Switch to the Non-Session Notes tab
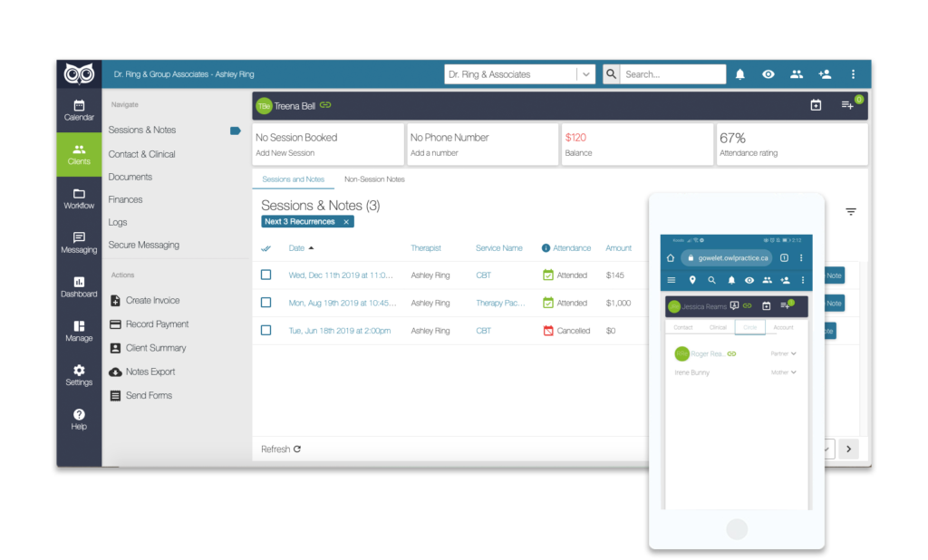Image resolution: width=928 pixels, height=560 pixels. (374, 179)
